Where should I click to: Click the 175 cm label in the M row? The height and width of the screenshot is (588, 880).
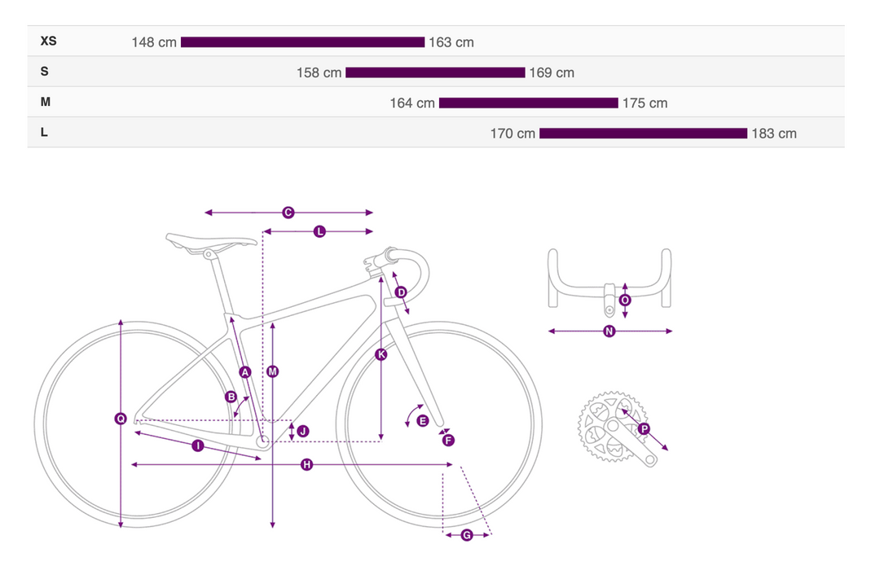645,103
